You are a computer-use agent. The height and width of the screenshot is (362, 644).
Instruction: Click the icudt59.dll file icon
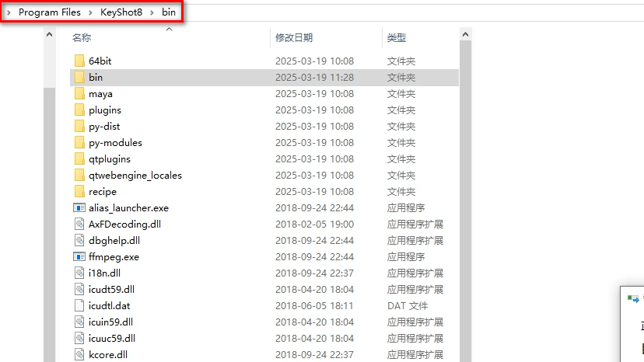click(x=79, y=289)
